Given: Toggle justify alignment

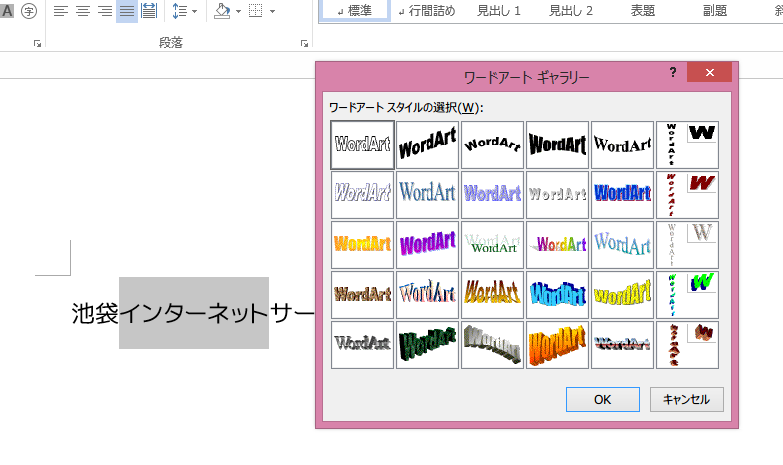Looking at the screenshot, I should tap(127, 10).
